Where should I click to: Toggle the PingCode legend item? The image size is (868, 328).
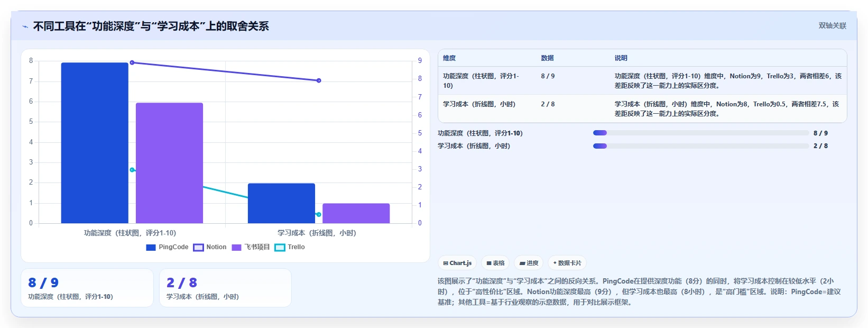[167, 247]
